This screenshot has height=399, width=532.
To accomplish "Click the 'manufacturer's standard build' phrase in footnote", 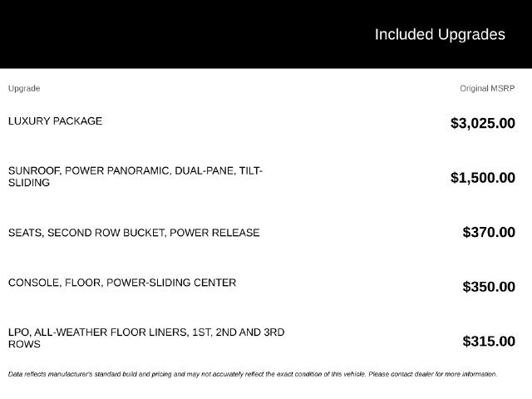I will [x=92, y=374].
